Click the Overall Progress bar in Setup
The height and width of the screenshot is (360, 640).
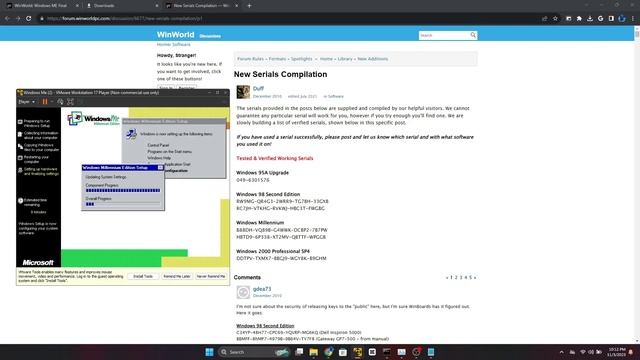[122, 204]
